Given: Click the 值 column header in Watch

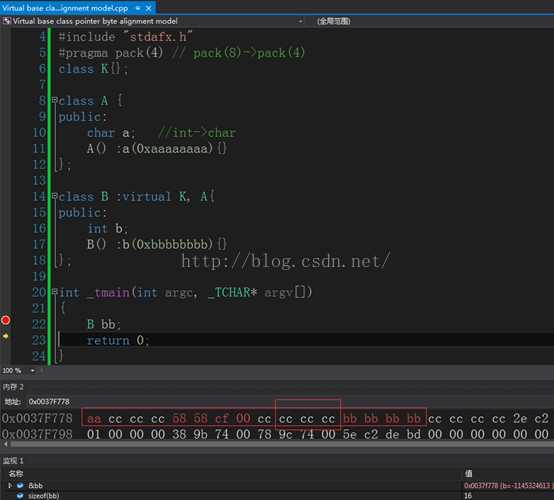Looking at the screenshot, I should pos(468,473).
